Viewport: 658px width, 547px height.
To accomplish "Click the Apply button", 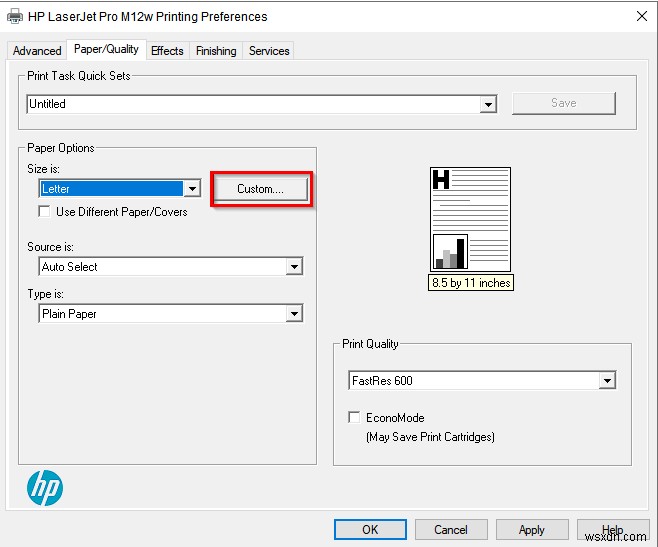I will pyautogui.click(x=532, y=529).
